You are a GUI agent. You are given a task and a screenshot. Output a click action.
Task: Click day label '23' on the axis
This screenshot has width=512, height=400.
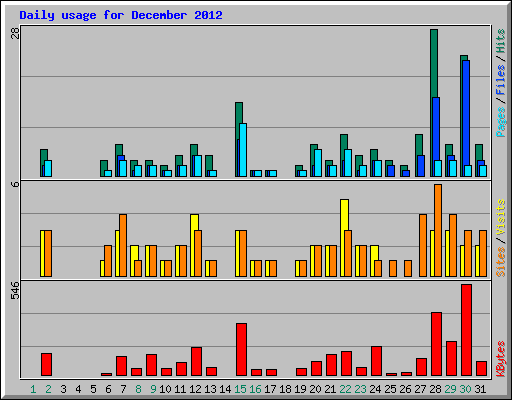360,389
